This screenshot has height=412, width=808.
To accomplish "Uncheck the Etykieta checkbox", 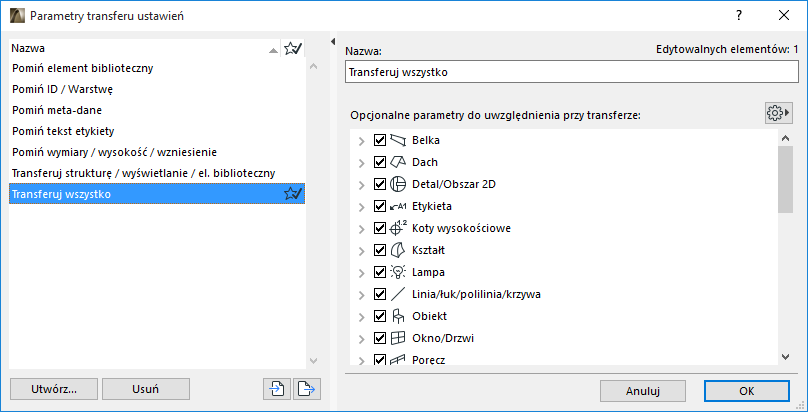I will 380,206.
